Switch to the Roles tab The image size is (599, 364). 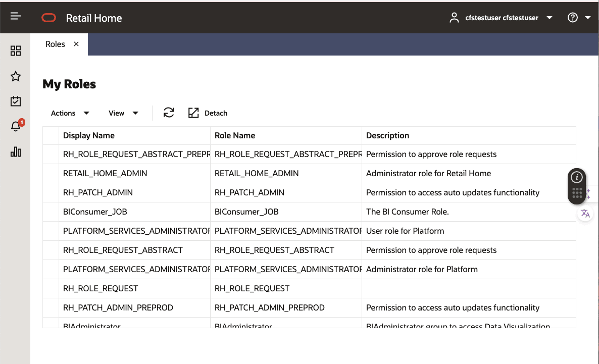[55, 44]
